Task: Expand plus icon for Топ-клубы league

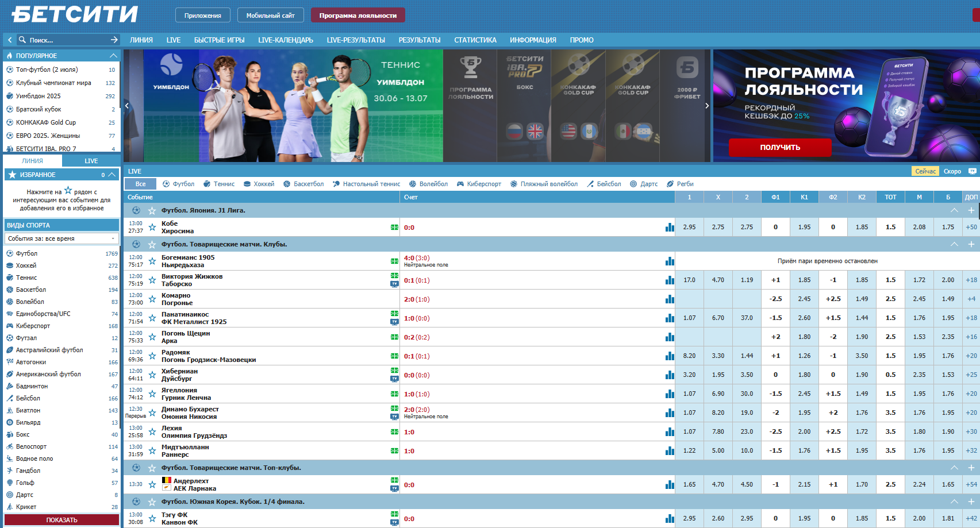Action: click(971, 468)
